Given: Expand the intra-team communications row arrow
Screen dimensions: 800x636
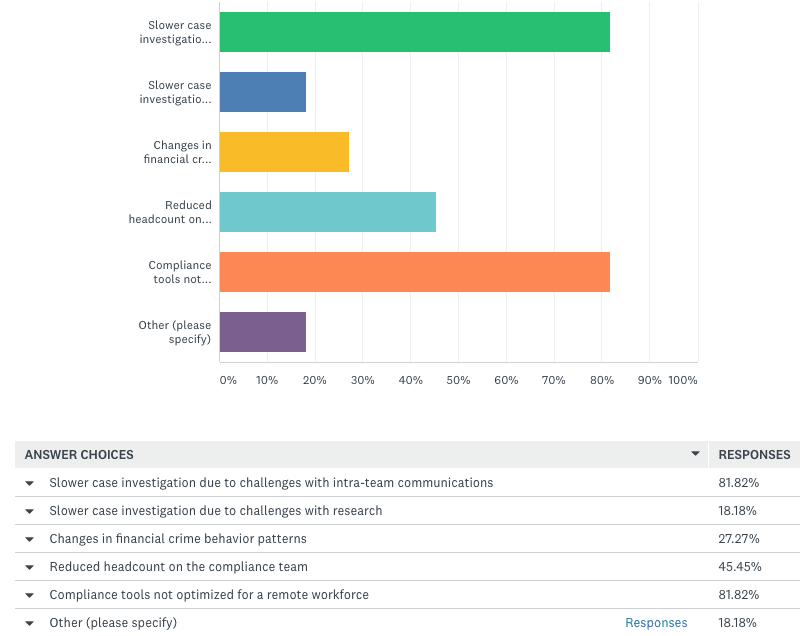Looking at the screenshot, I should point(30,483).
